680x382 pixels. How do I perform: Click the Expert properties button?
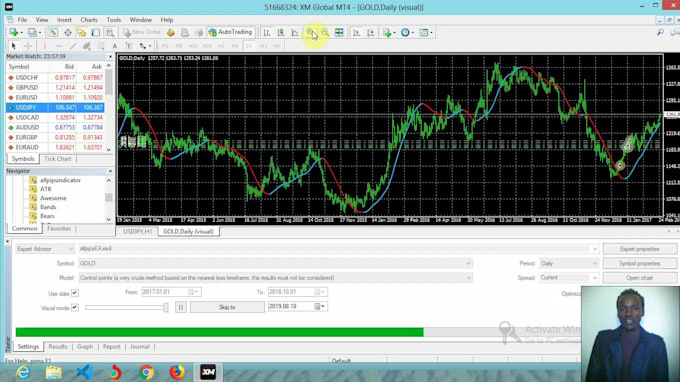tap(640, 249)
